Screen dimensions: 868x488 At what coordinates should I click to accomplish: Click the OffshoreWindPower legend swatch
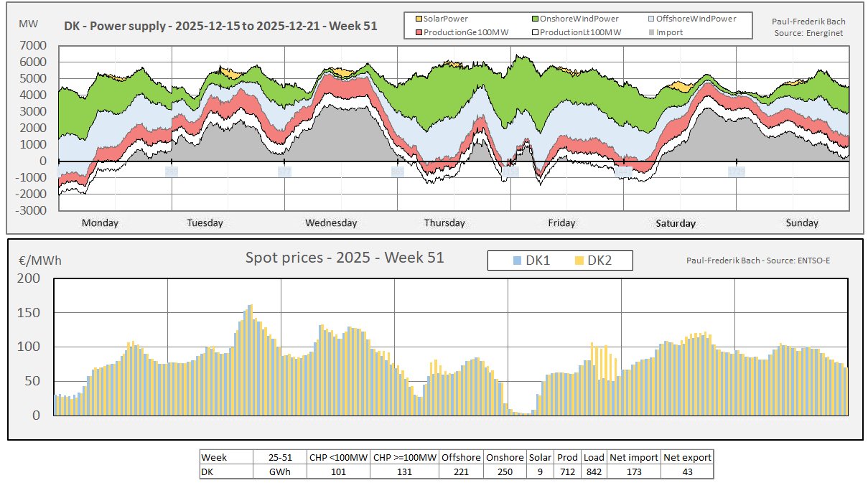[x=653, y=19]
